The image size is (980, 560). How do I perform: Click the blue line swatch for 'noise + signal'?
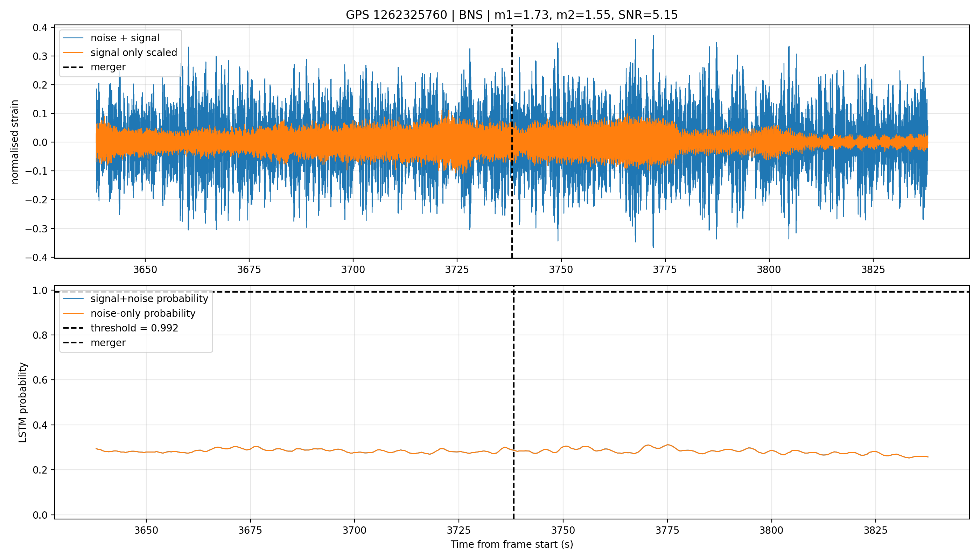(73, 38)
